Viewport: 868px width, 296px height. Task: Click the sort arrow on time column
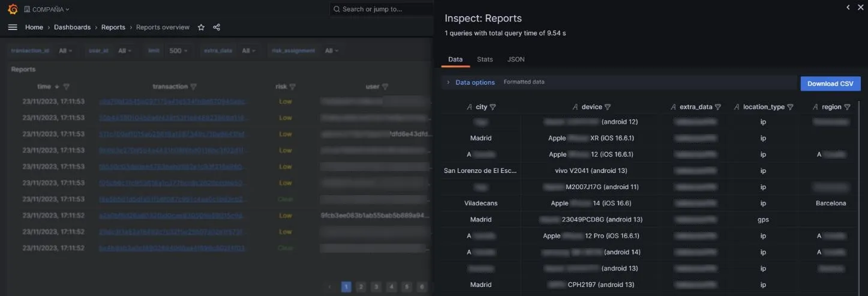click(57, 86)
